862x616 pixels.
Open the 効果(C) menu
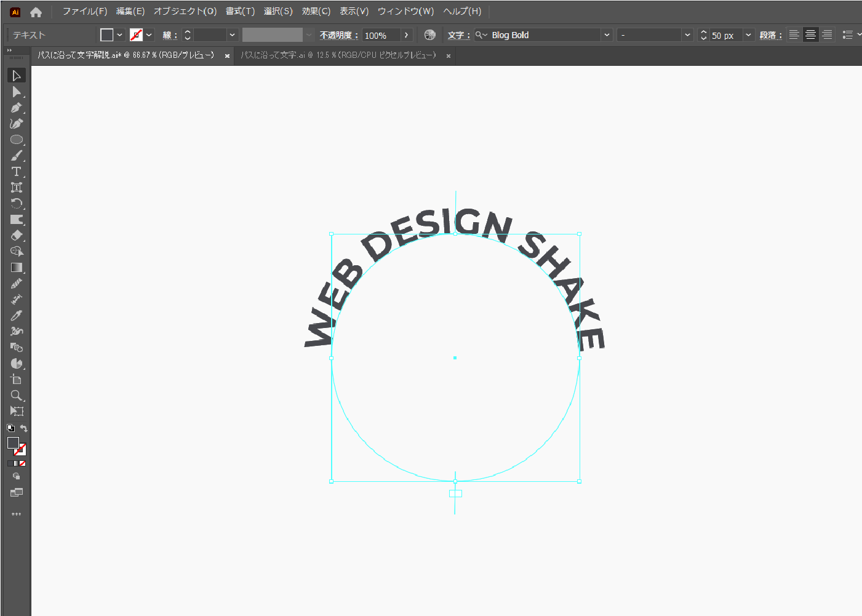pos(316,11)
